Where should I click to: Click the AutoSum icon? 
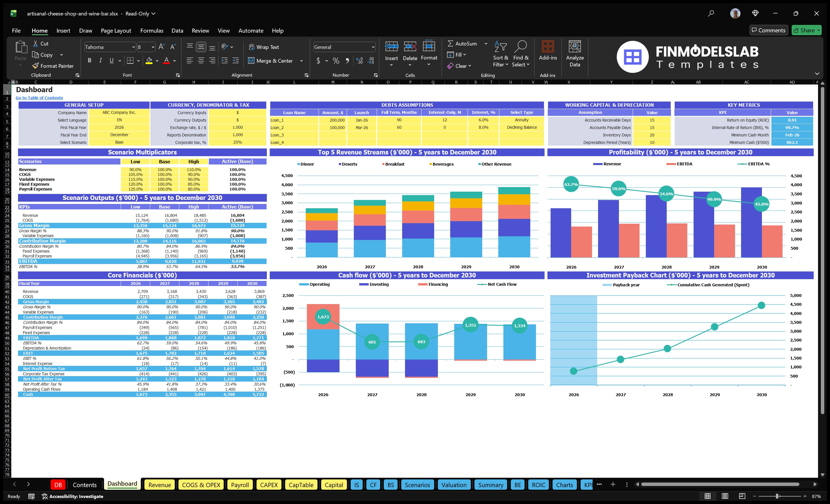point(451,43)
